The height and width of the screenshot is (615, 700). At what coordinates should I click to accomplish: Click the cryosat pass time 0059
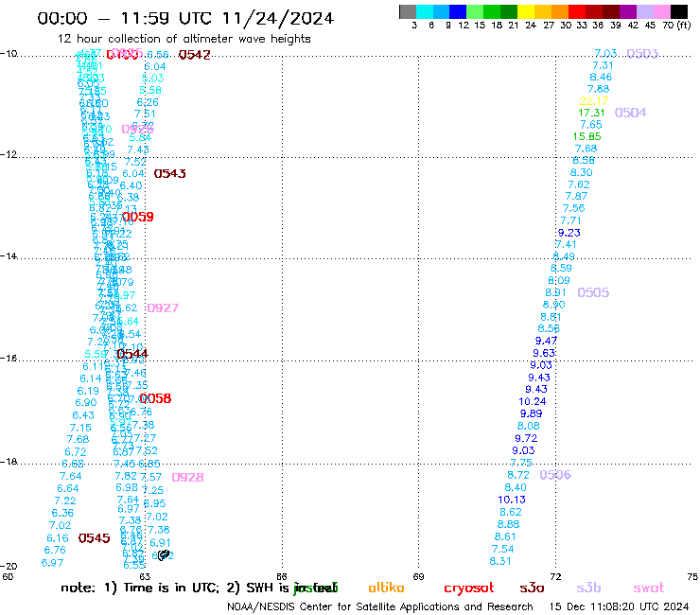click(138, 217)
